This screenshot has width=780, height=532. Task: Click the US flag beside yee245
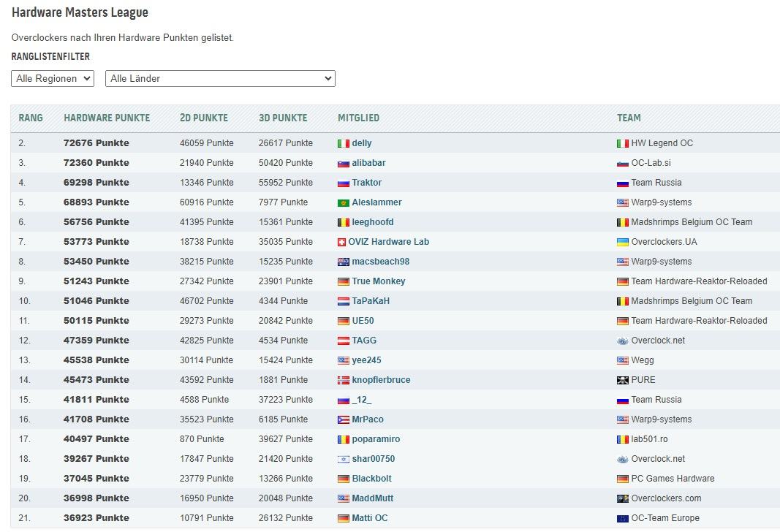[x=344, y=361]
